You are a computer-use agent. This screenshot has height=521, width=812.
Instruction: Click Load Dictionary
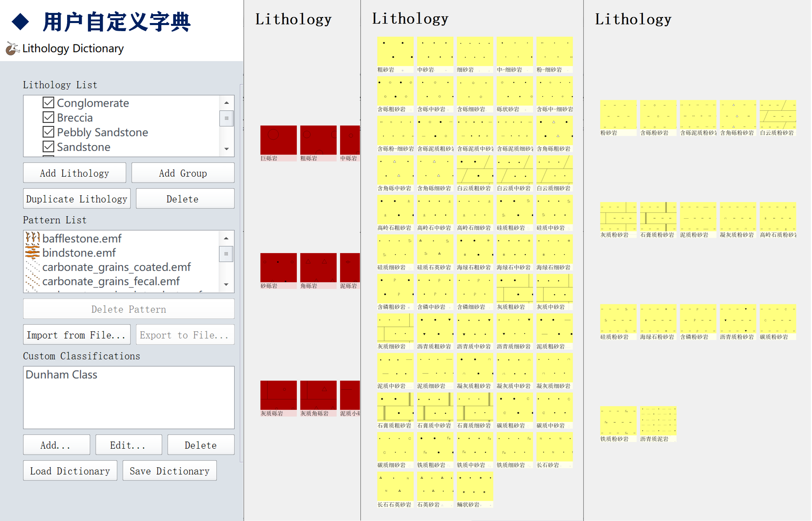click(x=70, y=471)
